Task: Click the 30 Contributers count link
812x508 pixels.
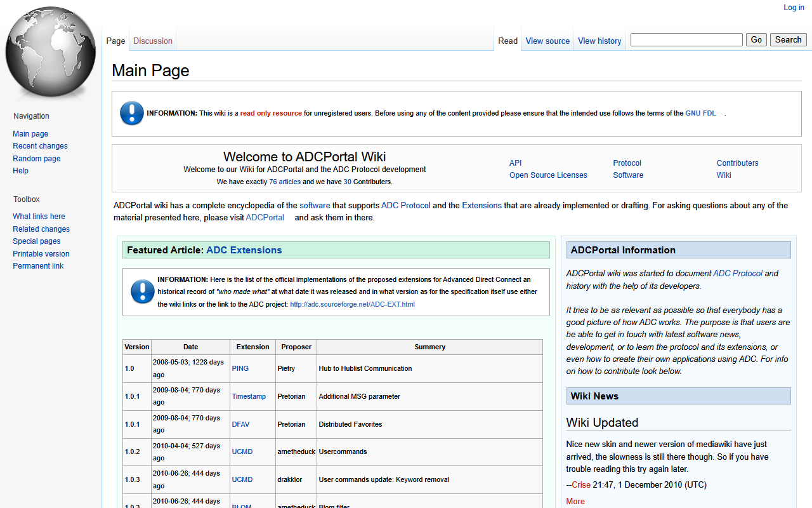Action: pyautogui.click(x=347, y=182)
